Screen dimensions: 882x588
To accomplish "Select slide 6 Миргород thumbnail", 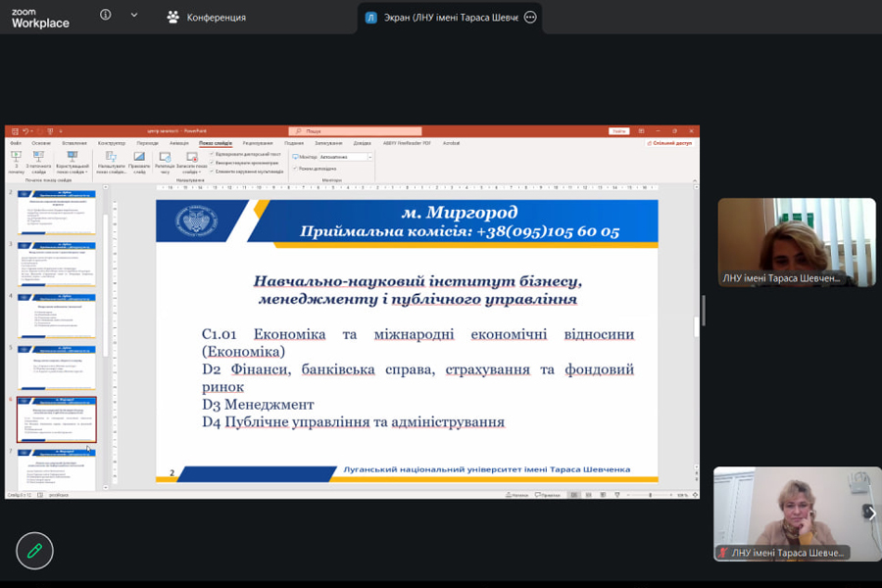I will [x=56, y=419].
